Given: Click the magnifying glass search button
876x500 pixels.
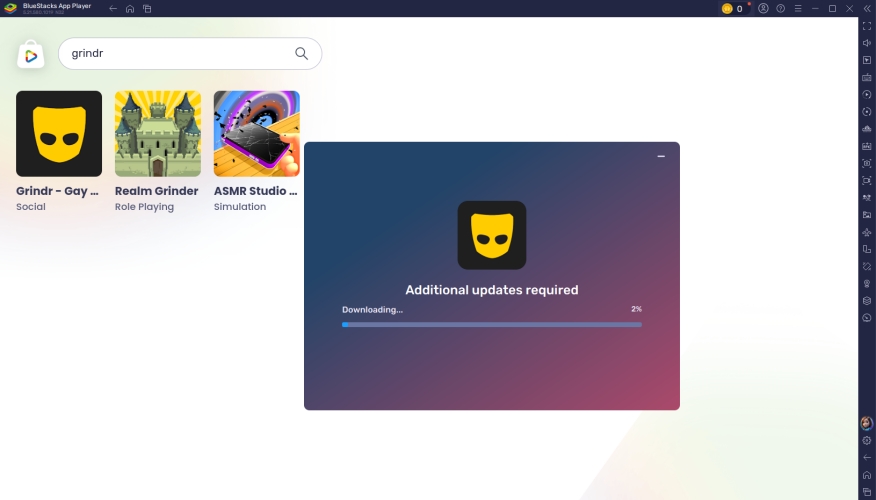Looking at the screenshot, I should pos(301,54).
